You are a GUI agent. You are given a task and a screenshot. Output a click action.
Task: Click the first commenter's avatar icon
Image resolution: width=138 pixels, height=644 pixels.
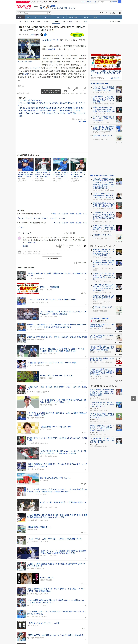19,238
